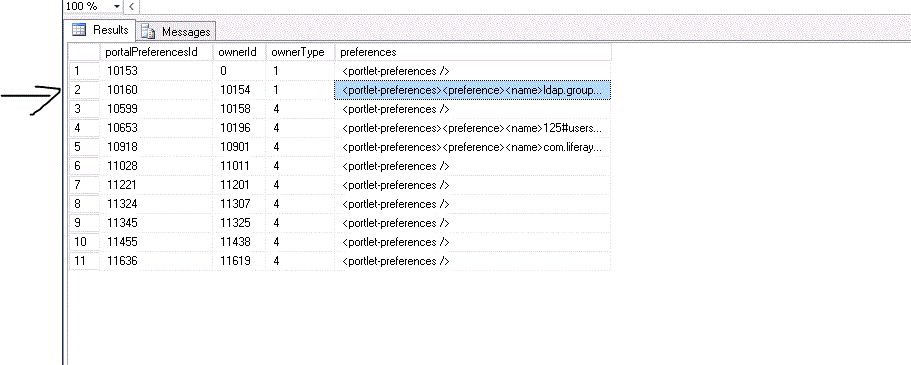Click the scroll left arrow beside the zoom box
This screenshot has width=911, height=365.
point(131,6)
